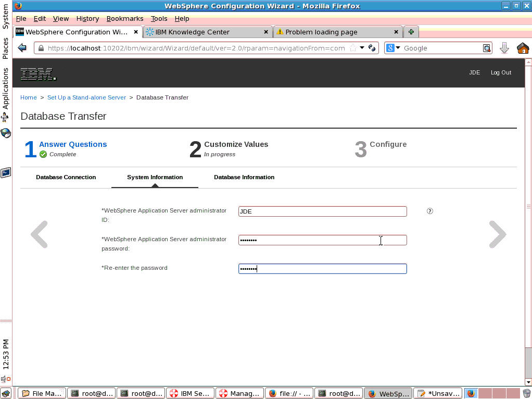Image resolution: width=532 pixels, height=399 pixels.
Task: Click the trash icon in bottom panel
Action: tap(527, 393)
